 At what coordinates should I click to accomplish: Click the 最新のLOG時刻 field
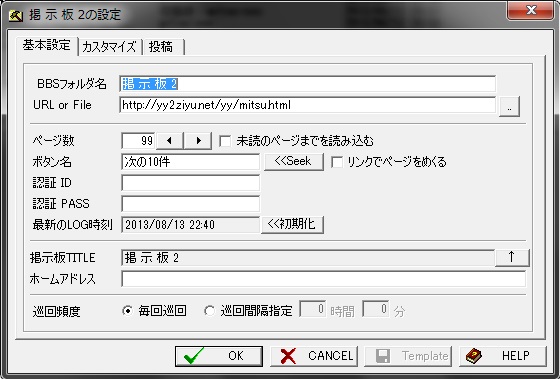[190, 225]
